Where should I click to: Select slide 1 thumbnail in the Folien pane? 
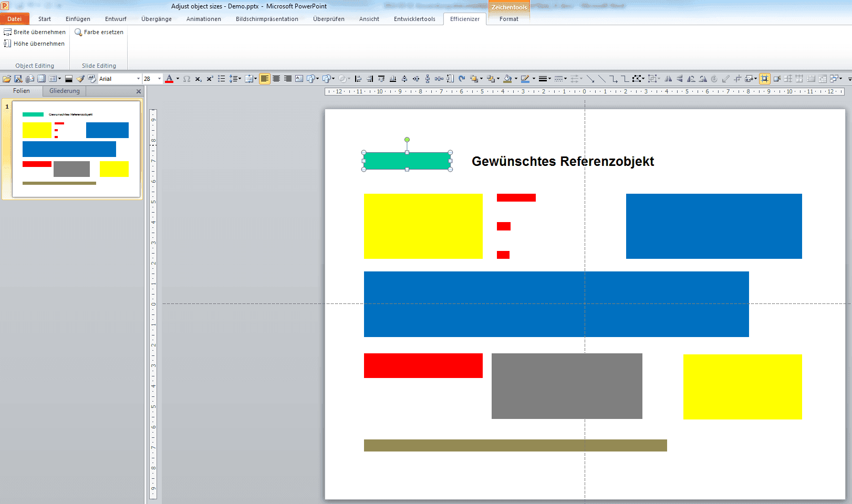[x=75, y=149]
